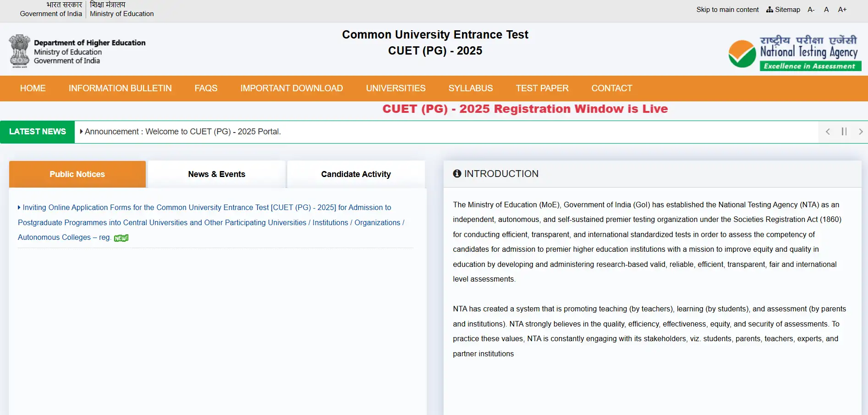Open the Inviting Online Application Forms notice

pos(211,222)
